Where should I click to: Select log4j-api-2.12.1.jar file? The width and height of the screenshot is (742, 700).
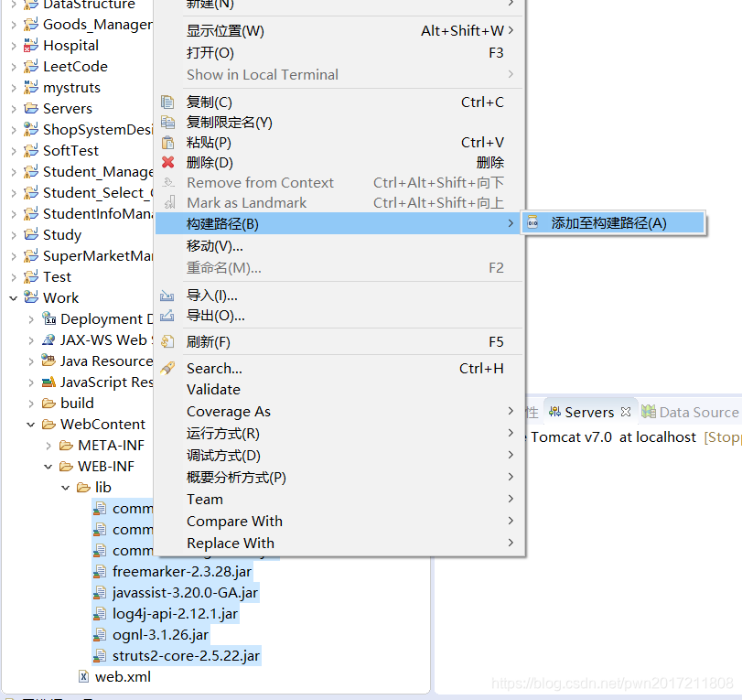pyautogui.click(x=175, y=614)
